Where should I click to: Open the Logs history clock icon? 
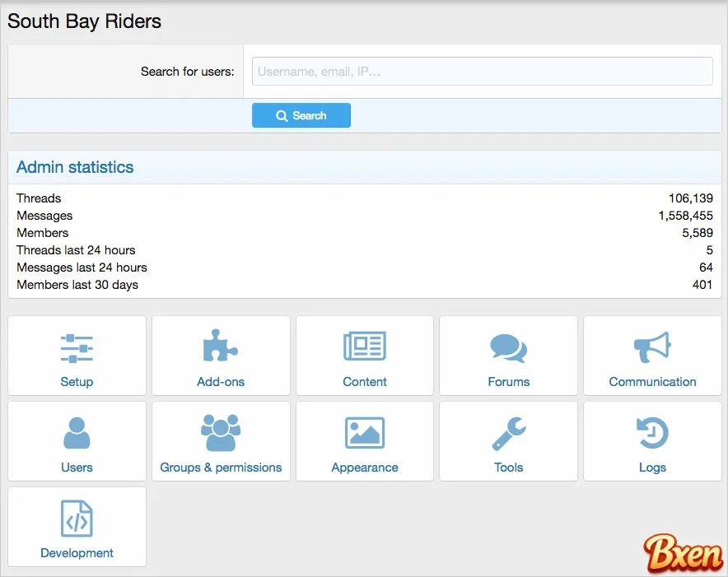[652, 433]
